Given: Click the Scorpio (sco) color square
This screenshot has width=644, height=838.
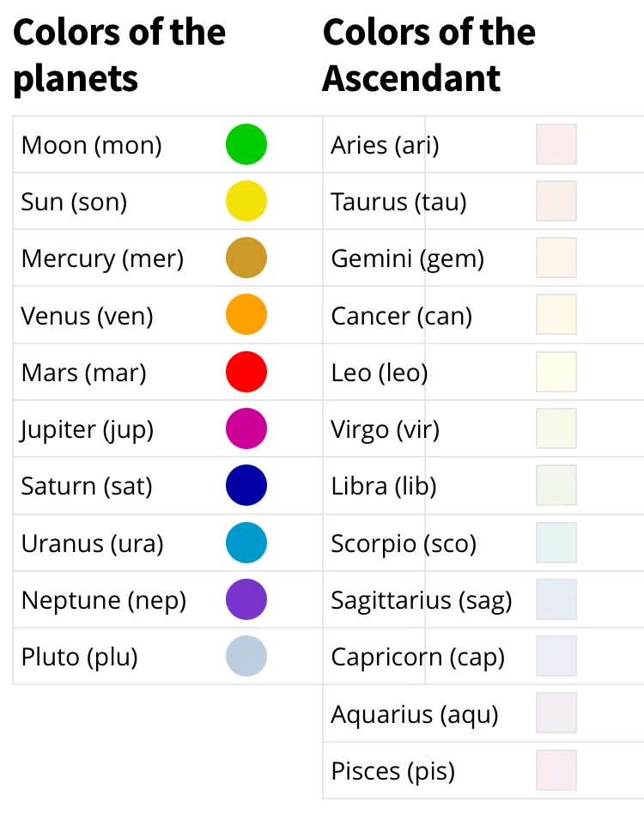Looking at the screenshot, I should coord(556,543).
